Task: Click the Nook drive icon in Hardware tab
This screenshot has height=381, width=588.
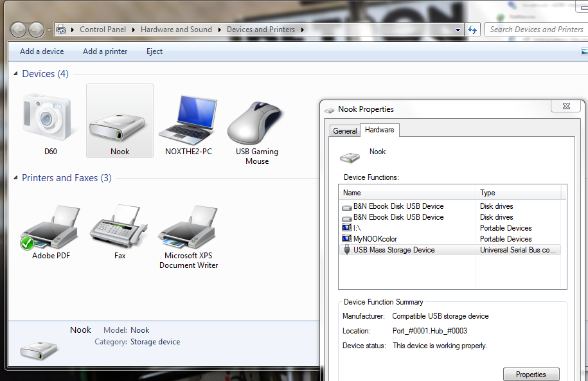Action: (x=350, y=157)
